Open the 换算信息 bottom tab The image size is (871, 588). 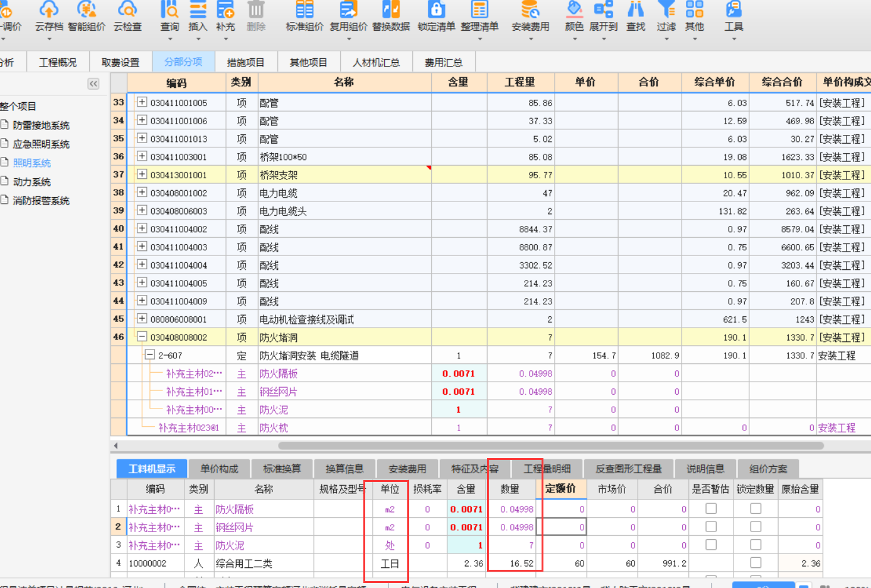[x=345, y=469]
